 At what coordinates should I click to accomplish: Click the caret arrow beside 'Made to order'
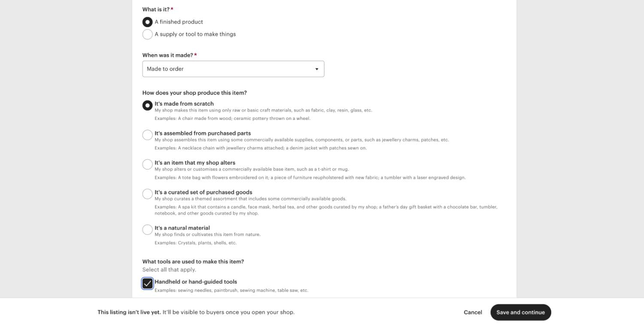317,69
